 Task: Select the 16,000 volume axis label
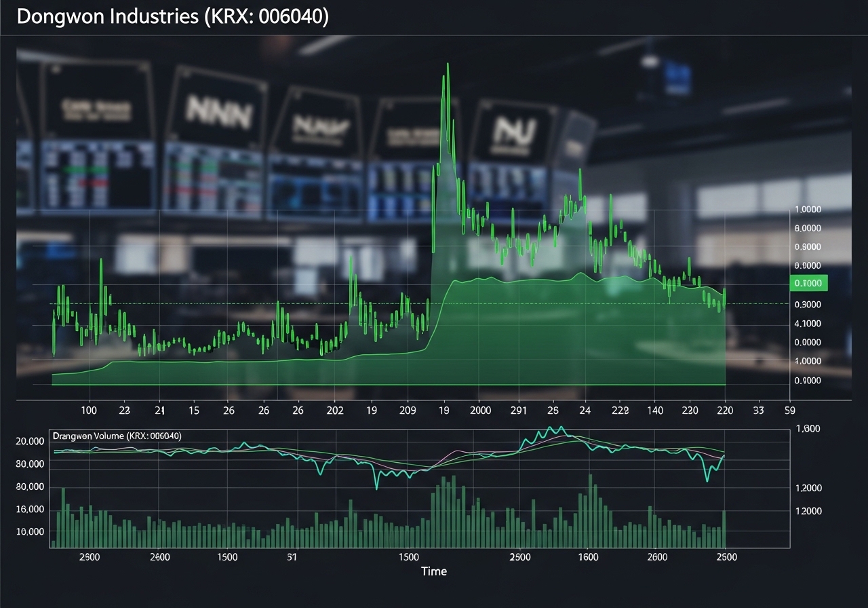click(30, 510)
